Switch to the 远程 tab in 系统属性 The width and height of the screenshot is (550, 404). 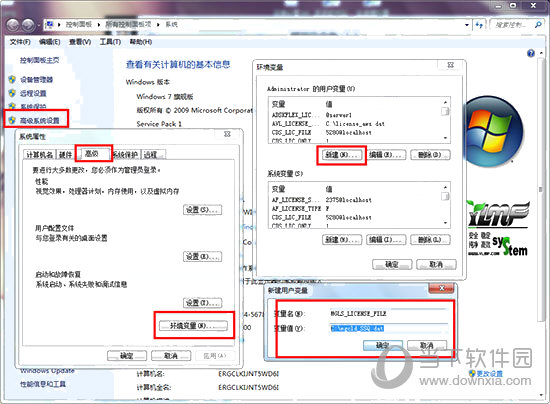pos(152,155)
